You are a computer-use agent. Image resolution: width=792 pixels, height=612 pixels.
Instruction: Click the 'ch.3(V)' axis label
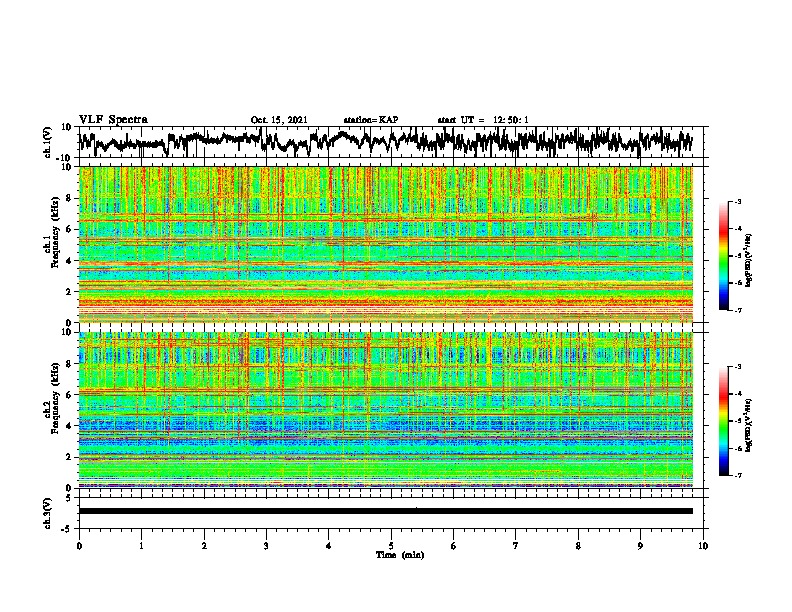[x=48, y=514]
